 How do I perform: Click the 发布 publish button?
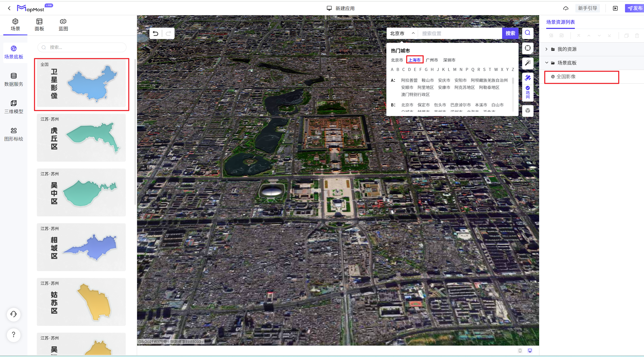(x=635, y=8)
